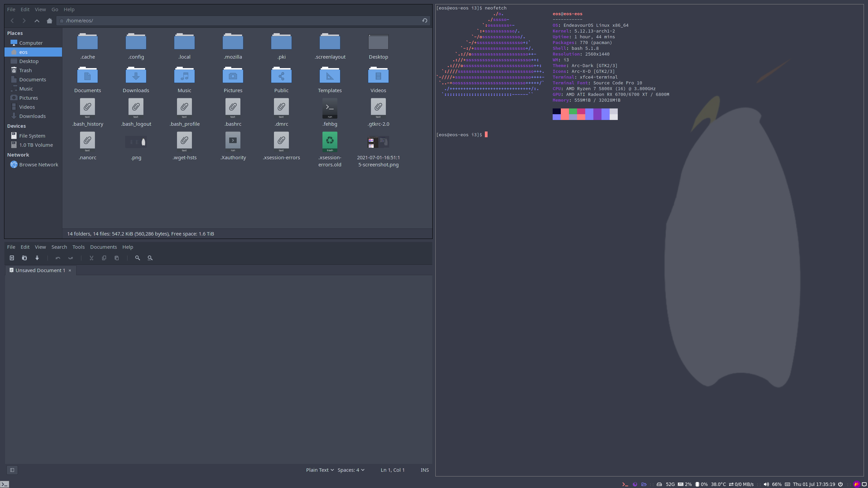Save the document with download-arrow icon
The height and width of the screenshot is (488, 868).
[x=37, y=258]
